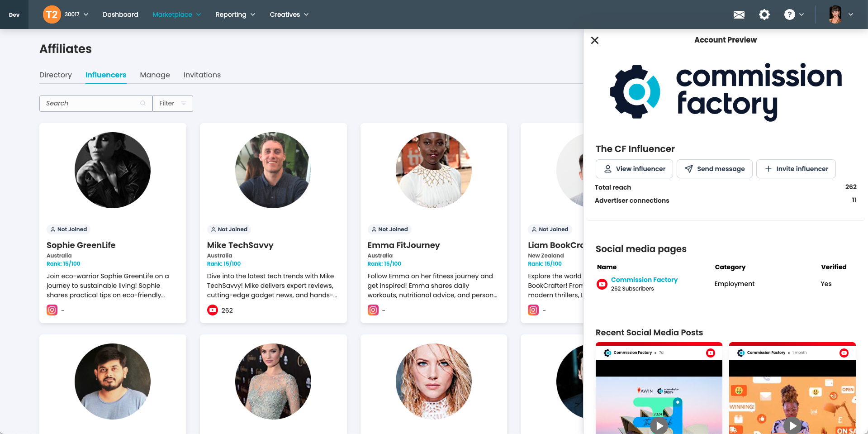Click the YouTube icon beside Commission Factory page

click(602, 284)
